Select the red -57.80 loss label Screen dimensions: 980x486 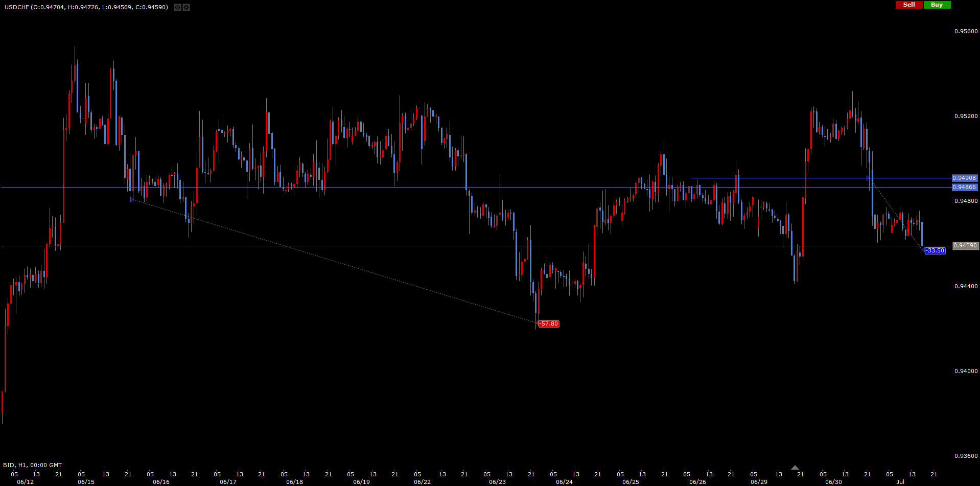pos(549,323)
